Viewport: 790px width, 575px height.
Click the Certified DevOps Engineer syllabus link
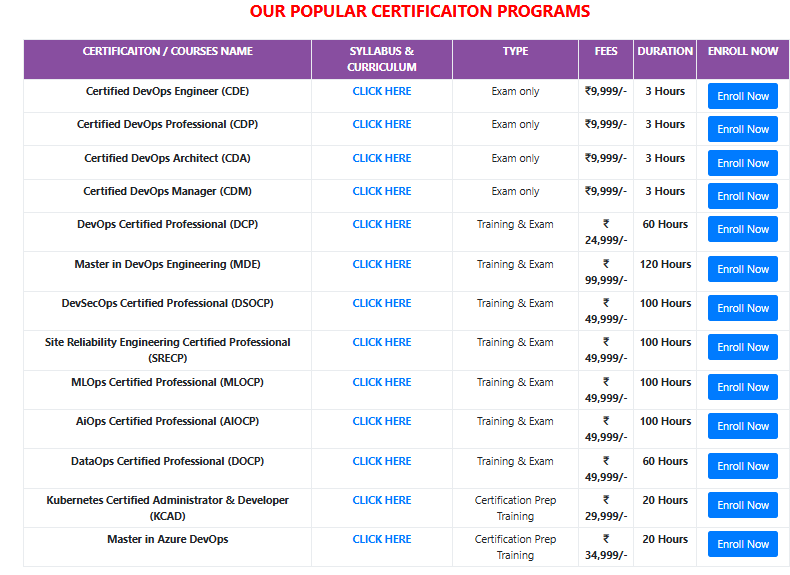coord(381,91)
